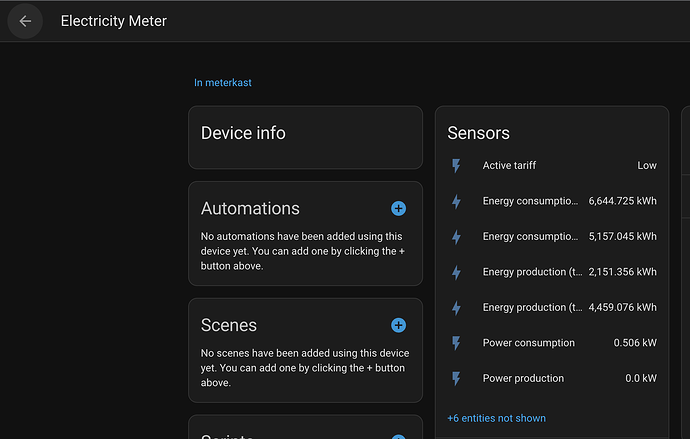This screenshot has width=690, height=439.
Task: Click the Power production sensor icon
Action: pos(457,379)
